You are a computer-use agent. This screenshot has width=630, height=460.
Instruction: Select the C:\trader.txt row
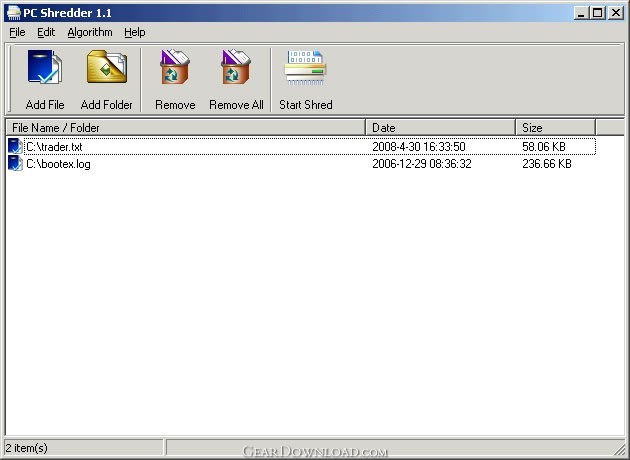pos(301,146)
